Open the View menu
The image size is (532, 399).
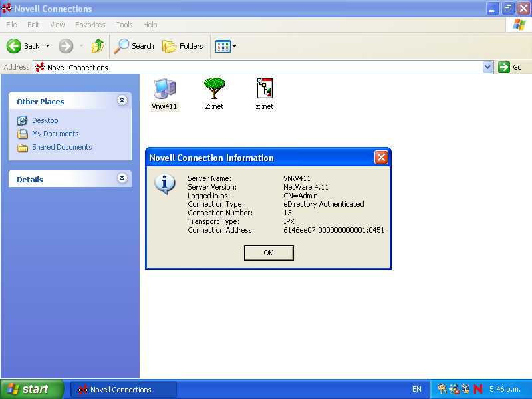point(57,25)
